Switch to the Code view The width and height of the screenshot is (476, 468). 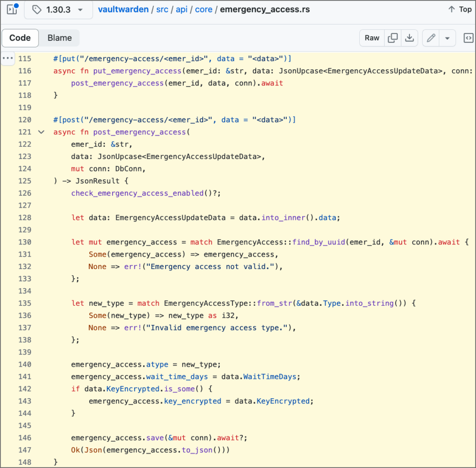(20, 38)
